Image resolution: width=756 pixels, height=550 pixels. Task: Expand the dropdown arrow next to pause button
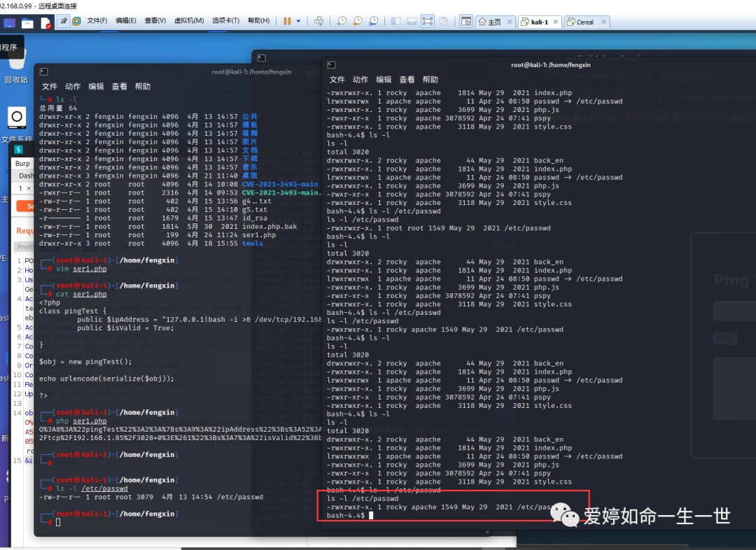298,21
